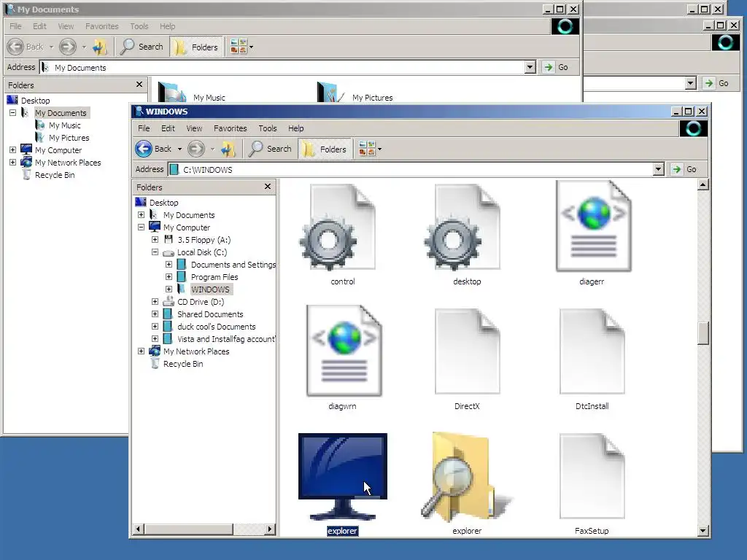Select My Pictures in My Documents tree
Viewport: 747px width, 560px height.
(x=69, y=138)
